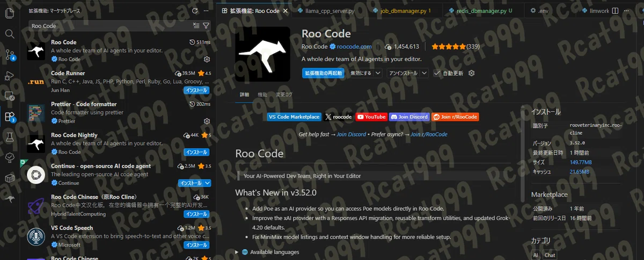Install the Roo Code Nightly extension
The width and height of the screenshot is (644, 260).
coord(196,152)
